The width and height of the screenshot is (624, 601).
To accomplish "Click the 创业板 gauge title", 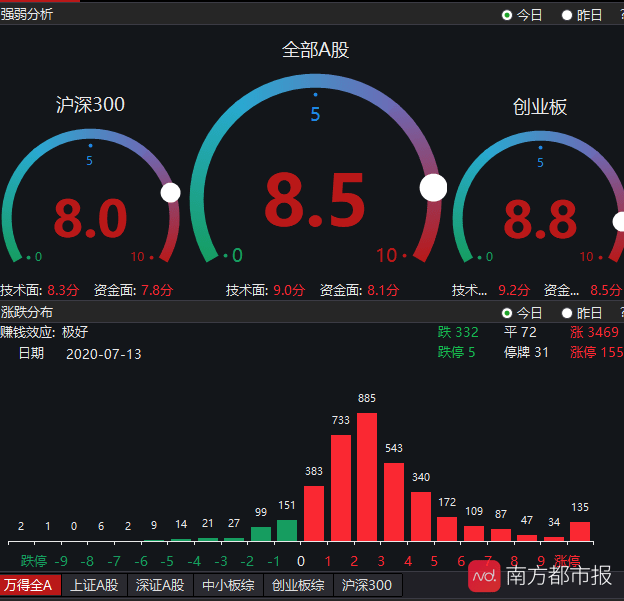I will click(x=540, y=107).
